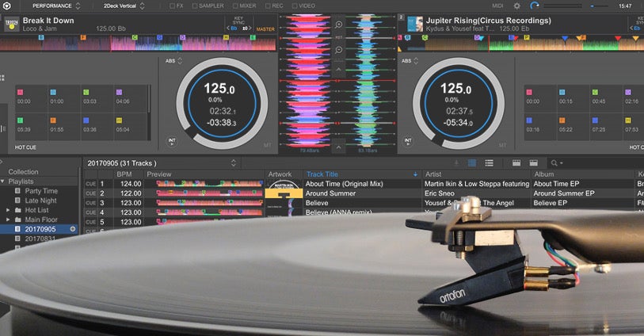
Task: Open the 20170905 playlist selector dropdown
Action: pyautogui.click(x=234, y=163)
